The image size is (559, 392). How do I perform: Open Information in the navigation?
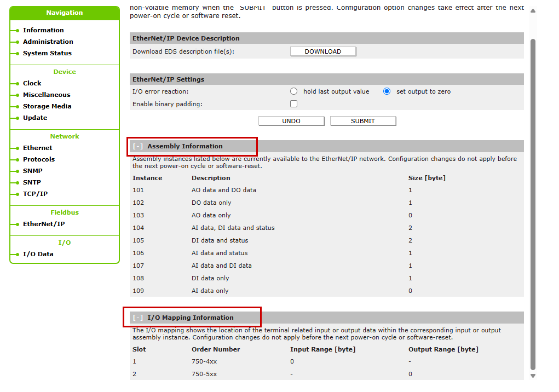(43, 30)
